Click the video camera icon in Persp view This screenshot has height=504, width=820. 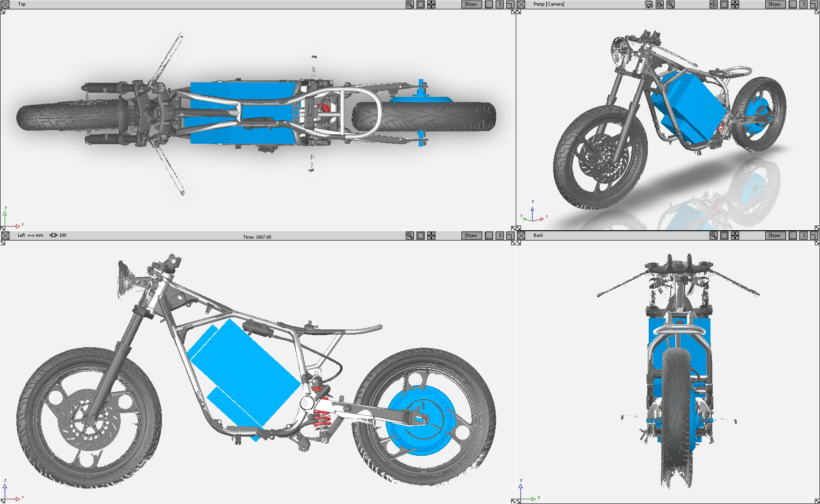659,4
